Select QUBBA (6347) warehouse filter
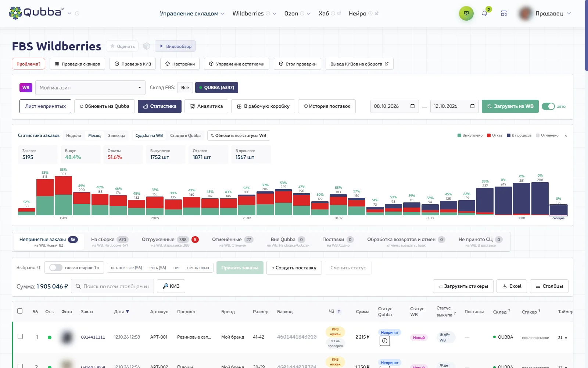588x368 pixels. [x=216, y=88]
